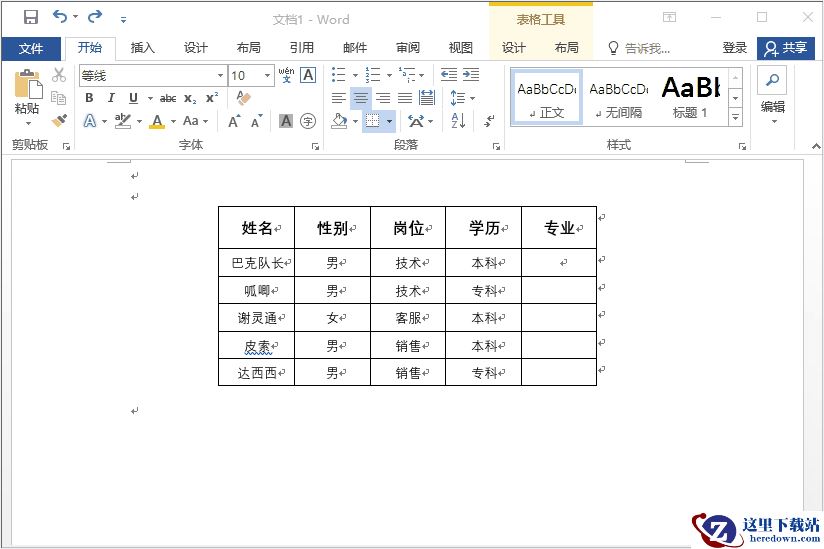The image size is (824, 549).
Task: Click the Undo arrow icon
Action: pyautogui.click(x=60, y=17)
